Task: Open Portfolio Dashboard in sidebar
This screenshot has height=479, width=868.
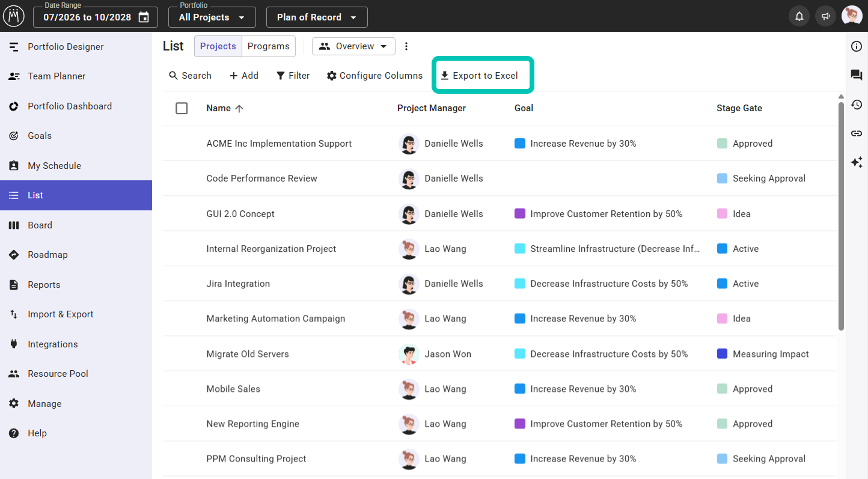Action: point(76,106)
